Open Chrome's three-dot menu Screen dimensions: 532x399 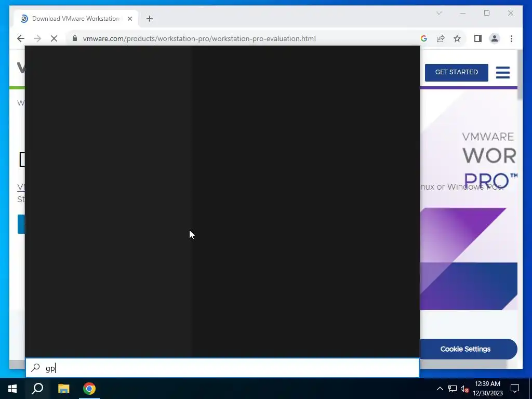point(511,38)
